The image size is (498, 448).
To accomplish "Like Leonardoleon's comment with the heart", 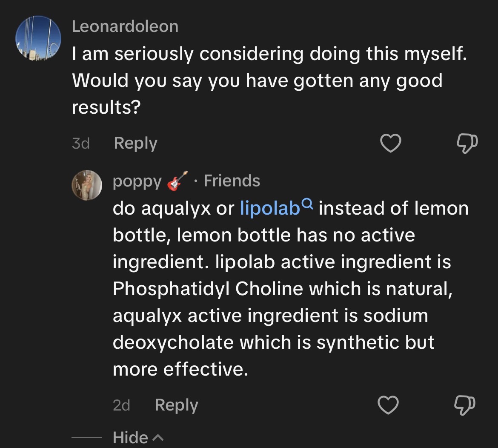I will (x=390, y=144).
